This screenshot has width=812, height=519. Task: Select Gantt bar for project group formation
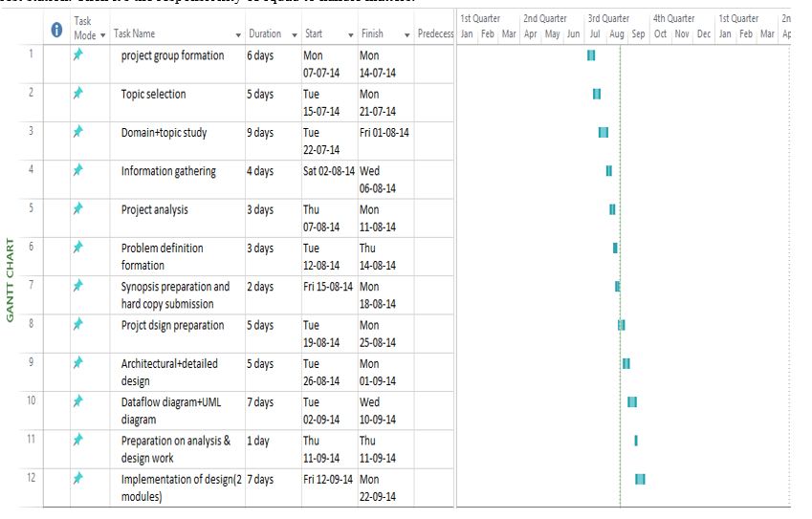click(591, 55)
